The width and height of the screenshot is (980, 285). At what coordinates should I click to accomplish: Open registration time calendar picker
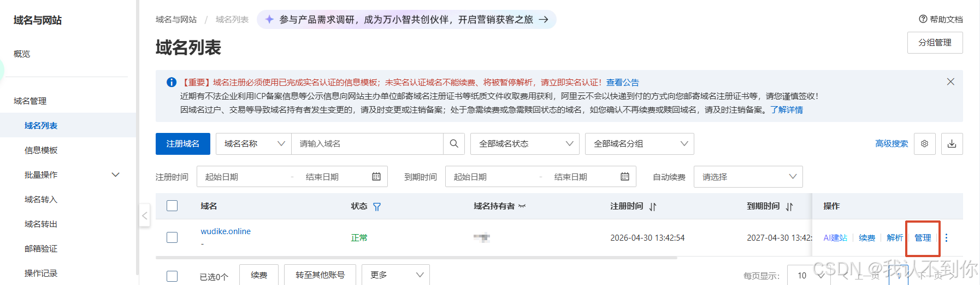[376, 177]
